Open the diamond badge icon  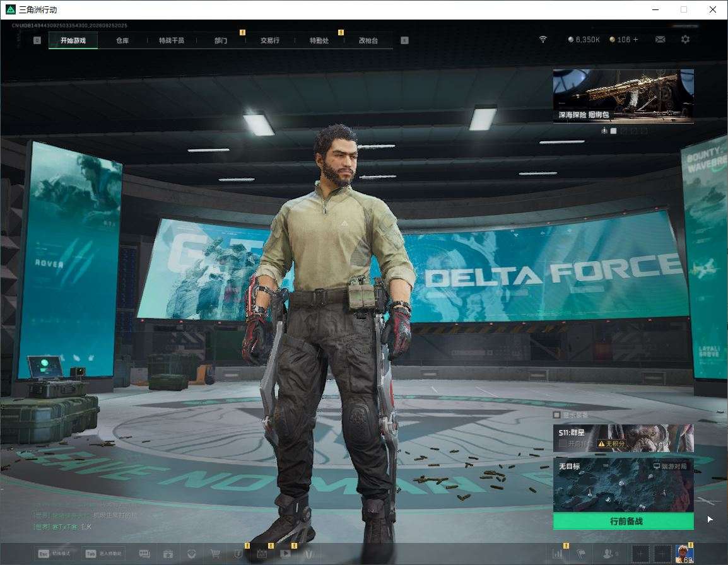pos(191,554)
